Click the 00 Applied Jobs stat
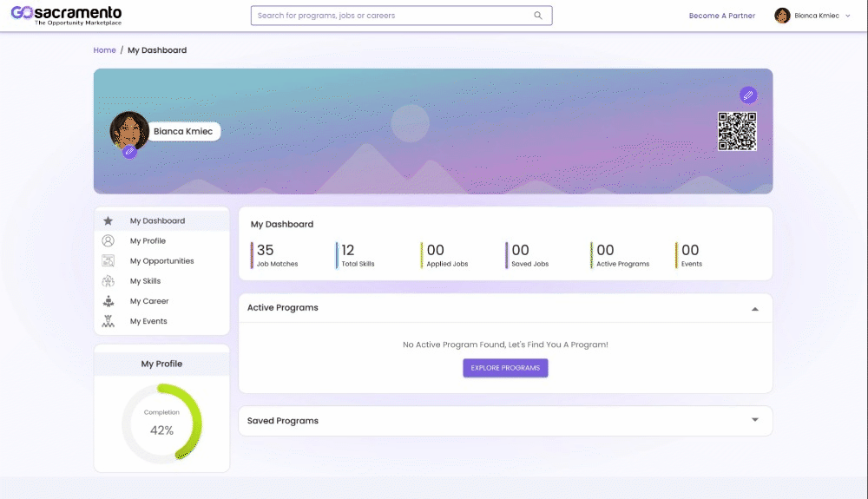The image size is (868, 499). (444, 255)
